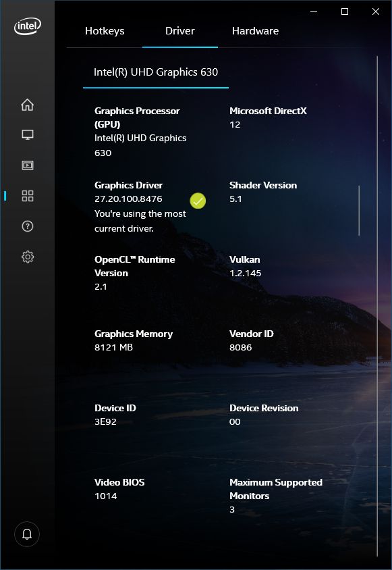Screen dimensions: 392x570
Task: Open Preferences gear icon
Action: [x=27, y=257]
